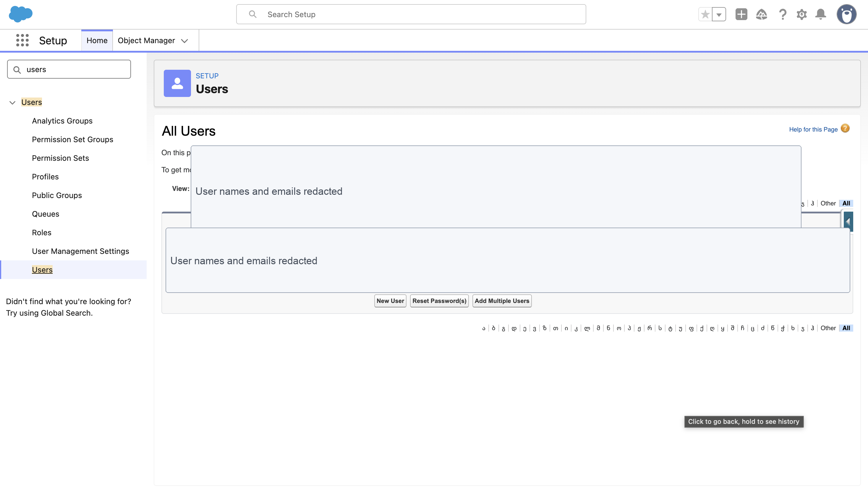
Task: Filter by Other in the lower alphabet row
Action: pos(828,328)
